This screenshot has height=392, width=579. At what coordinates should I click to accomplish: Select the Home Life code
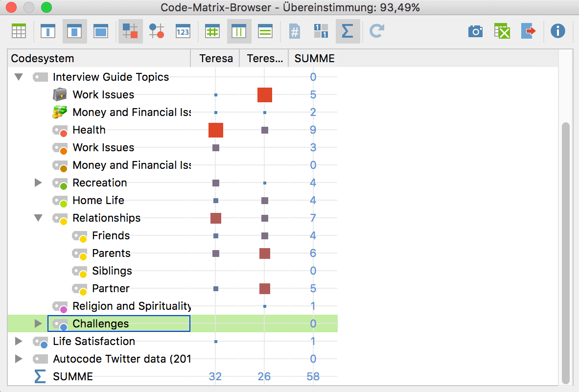coord(98,201)
